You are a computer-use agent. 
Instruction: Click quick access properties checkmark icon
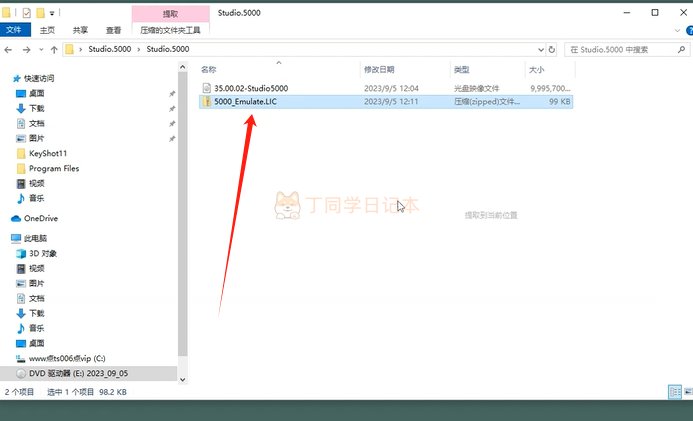click(x=27, y=13)
